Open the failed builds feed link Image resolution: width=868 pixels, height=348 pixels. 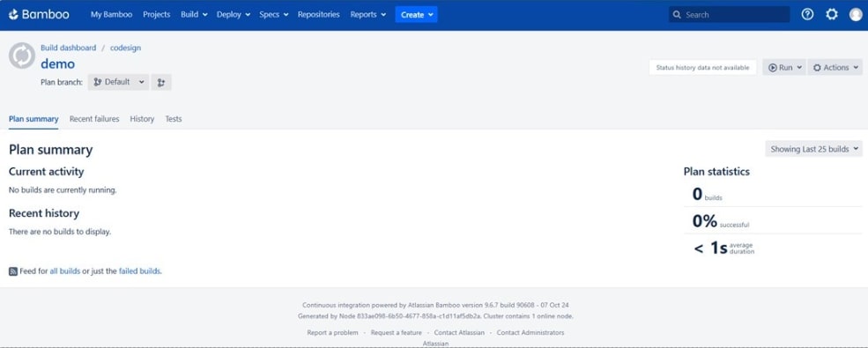[139, 271]
